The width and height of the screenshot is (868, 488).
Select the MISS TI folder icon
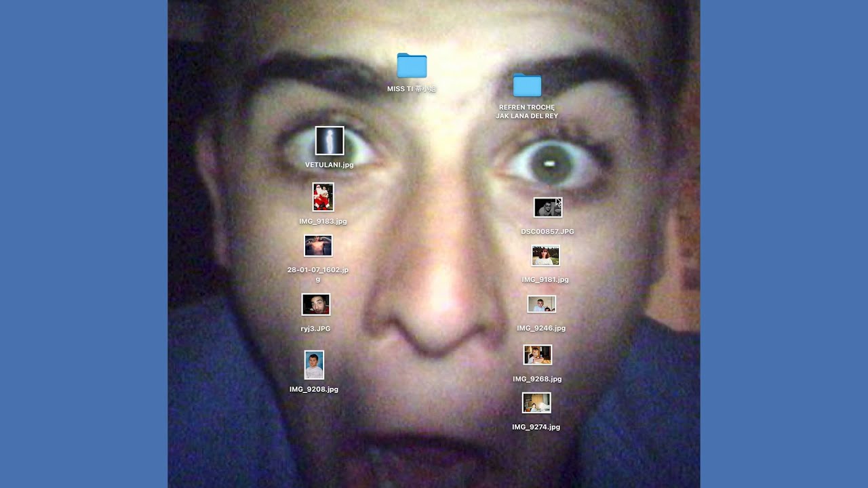[x=412, y=66]
